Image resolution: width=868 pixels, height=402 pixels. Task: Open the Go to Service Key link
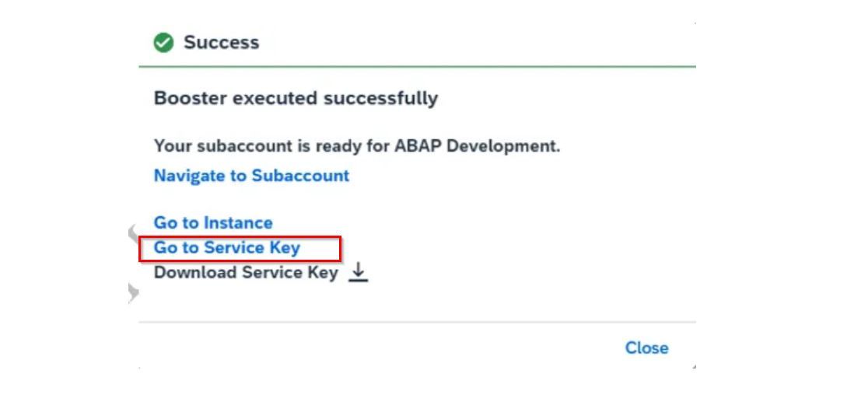227,247
